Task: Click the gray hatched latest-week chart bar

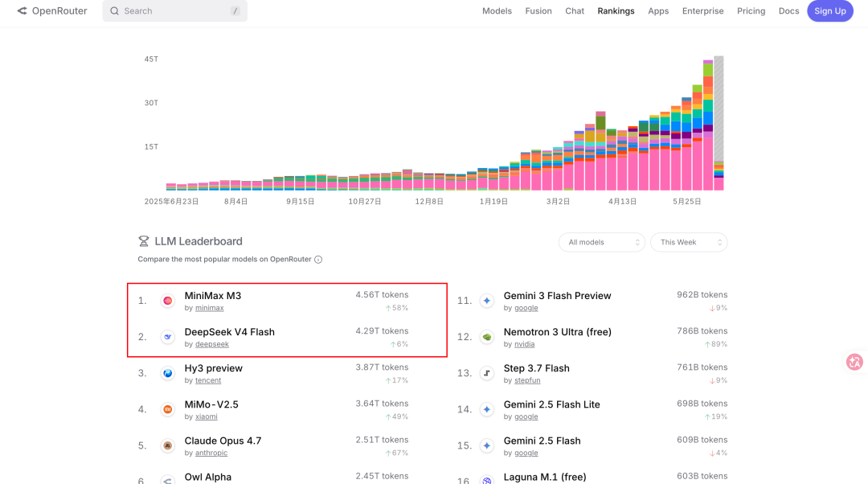Action: [719, 109]
